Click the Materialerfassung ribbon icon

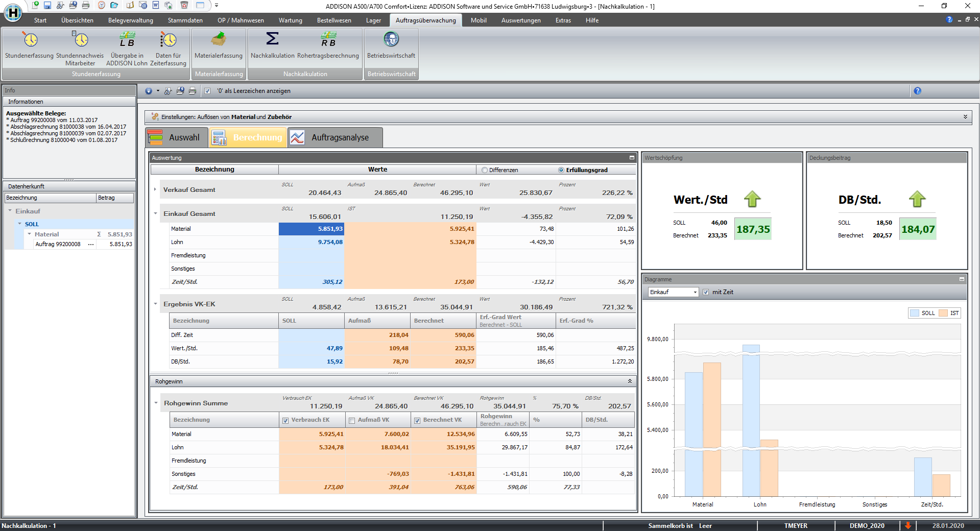pos(219,40)
